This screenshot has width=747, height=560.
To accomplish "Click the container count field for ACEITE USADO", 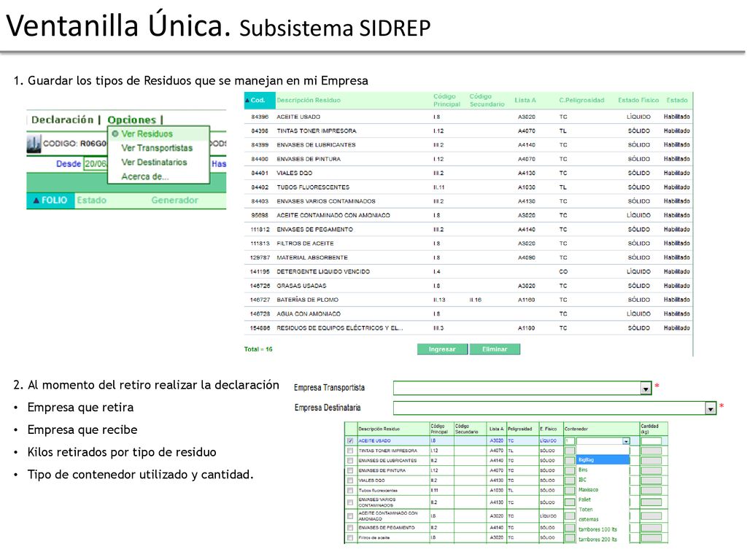I will coord(570,441).
